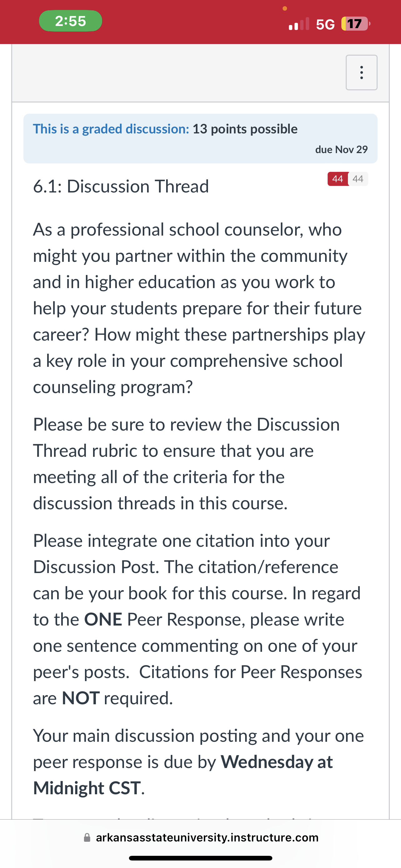The image size is (401, 868).
Task: Tap the bold "ONE" Peer Response word
Action: pos(103,619)
